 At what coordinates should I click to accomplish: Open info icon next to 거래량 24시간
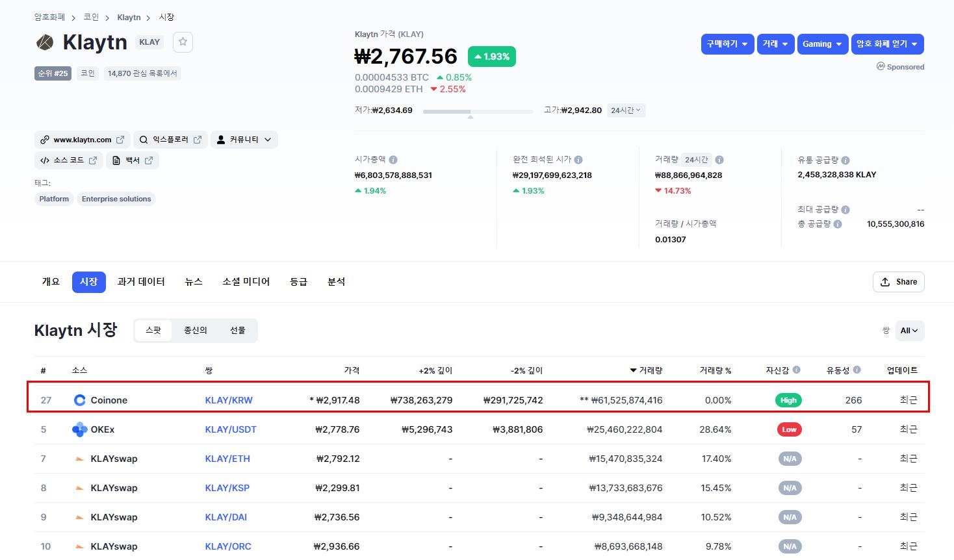tap(719, 160)
